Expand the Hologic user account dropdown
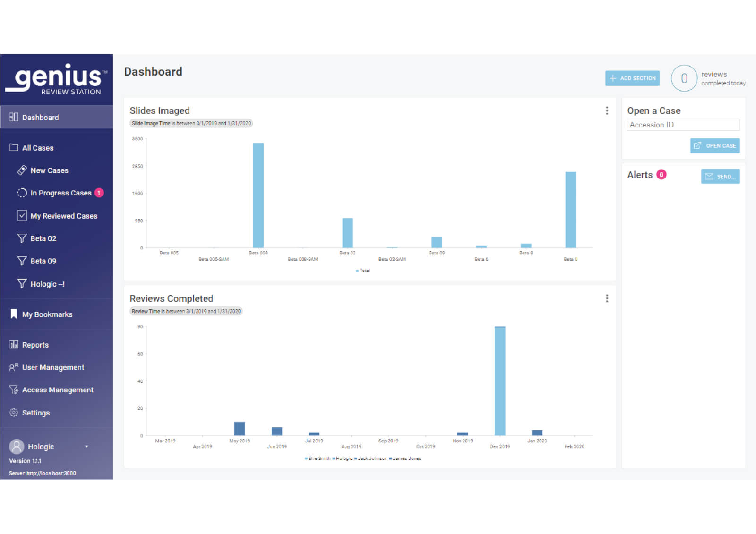Screen dimensions: 756x534 (x=86, y=447)
